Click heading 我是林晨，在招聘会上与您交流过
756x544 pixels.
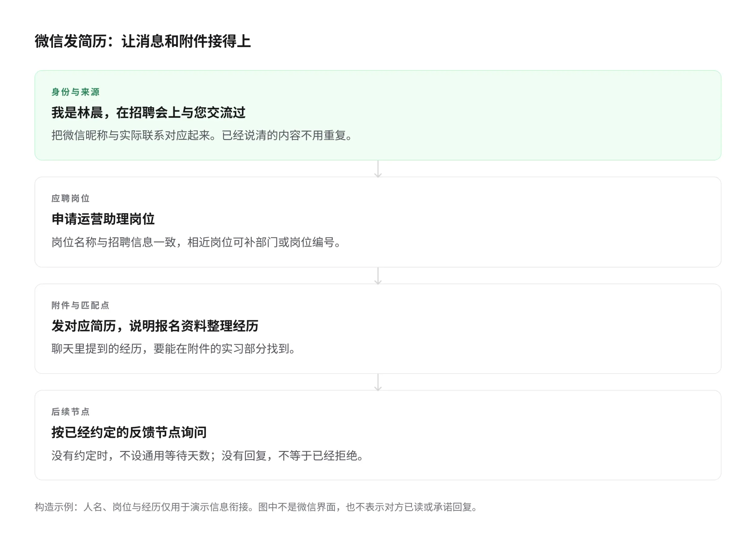pos(148,113)
